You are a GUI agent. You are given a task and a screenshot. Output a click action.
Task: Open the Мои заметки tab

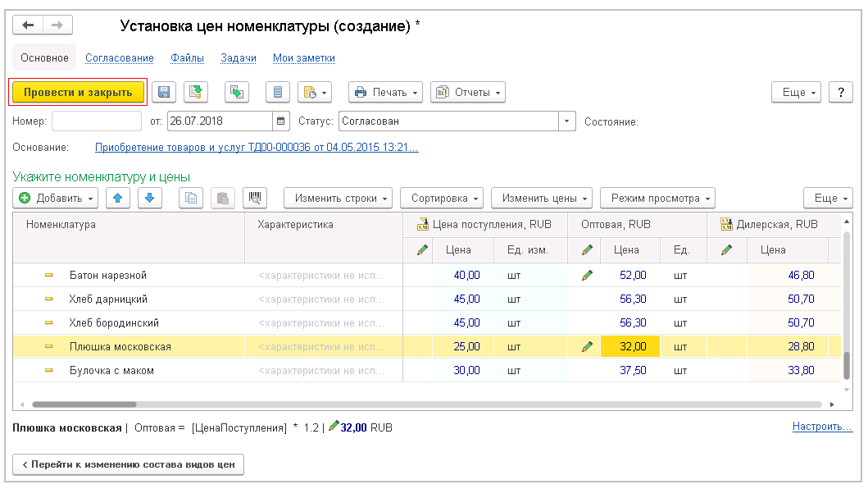click(304, 57)
